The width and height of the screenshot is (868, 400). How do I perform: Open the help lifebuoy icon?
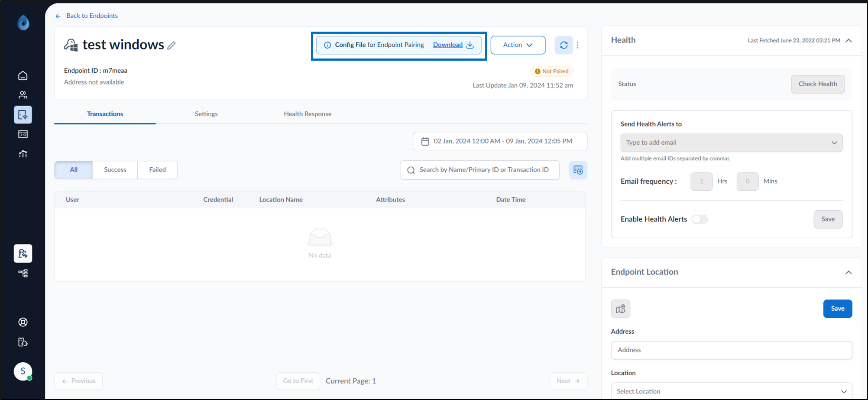[x=23, y=322]
